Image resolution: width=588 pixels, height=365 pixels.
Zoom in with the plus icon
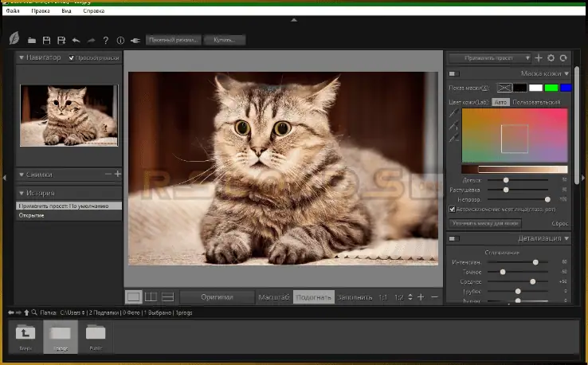(x=421, y=297)
